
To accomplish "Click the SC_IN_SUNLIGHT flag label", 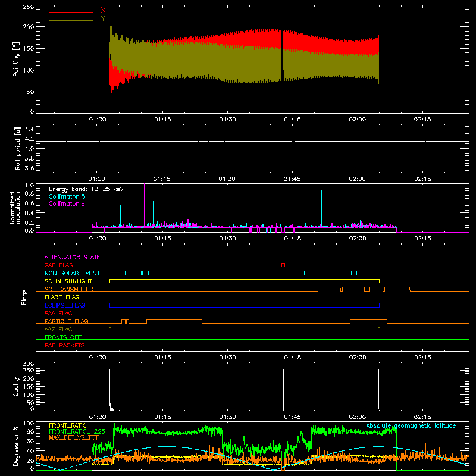I will tap(68, 281).
